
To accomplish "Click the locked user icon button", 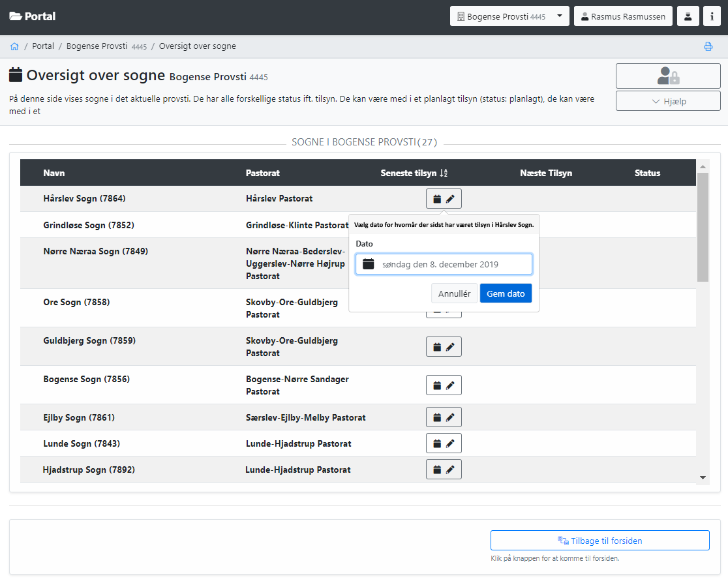I will (668, 76).
